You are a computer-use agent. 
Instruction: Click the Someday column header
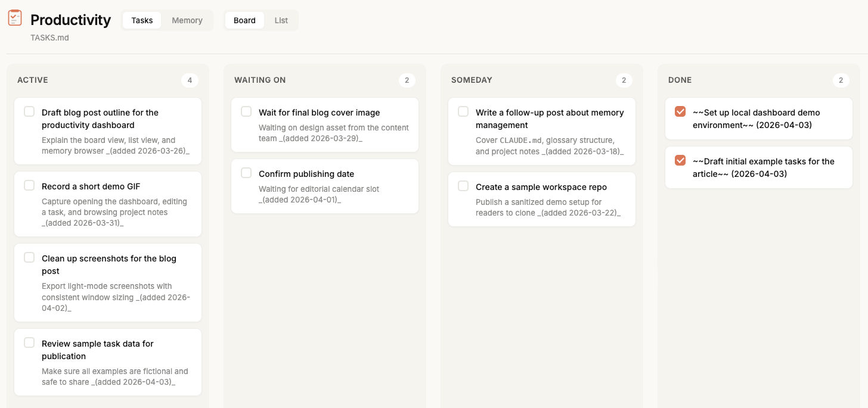472,80
